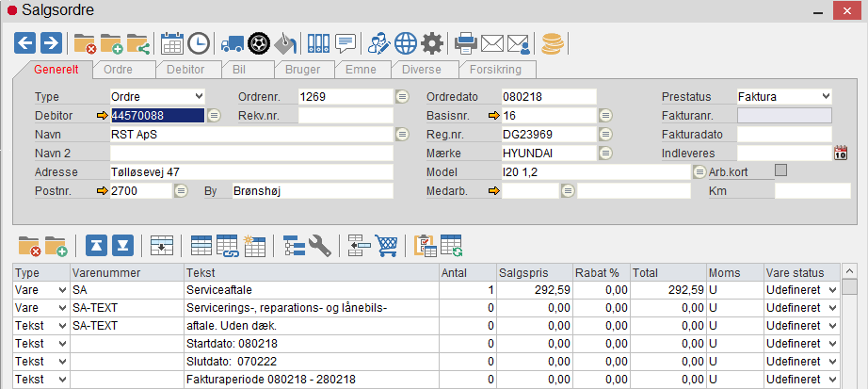Select the Tekst column header
The height and width of the screenshot is (389, 868).
click(x=312, y=272)
